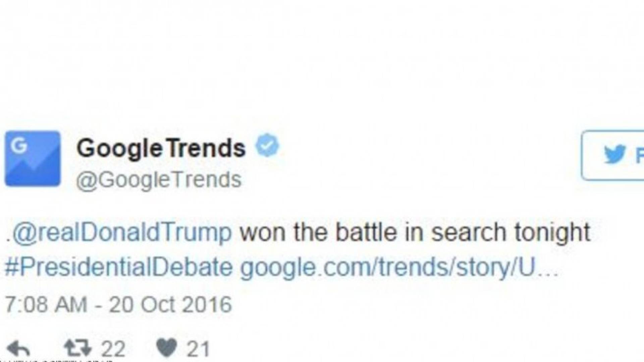Open the Google Trends display name

tap(161, 148)
